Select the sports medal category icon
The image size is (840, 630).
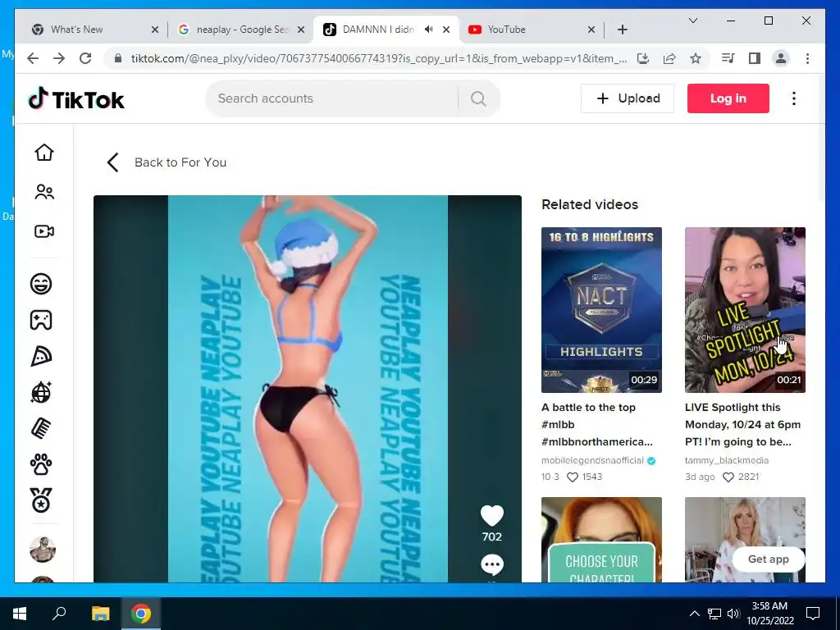(41, 500)
